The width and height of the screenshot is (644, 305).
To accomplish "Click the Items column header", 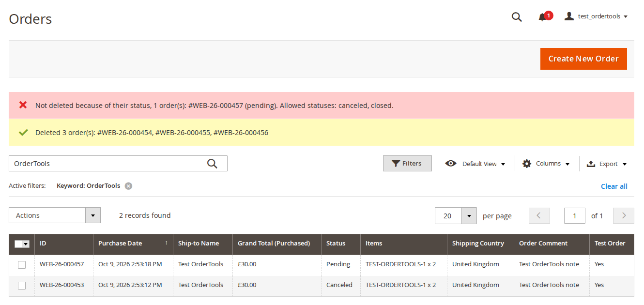I will (404, 244).
